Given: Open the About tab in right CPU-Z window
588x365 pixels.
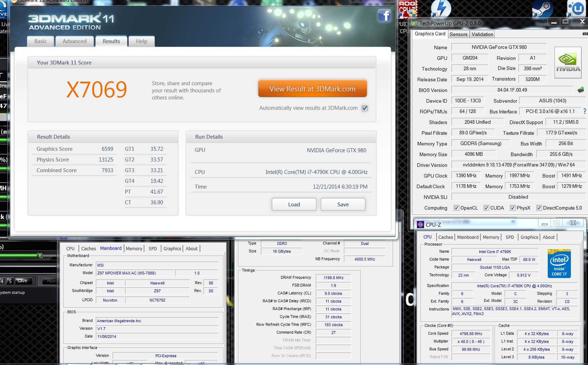Looking at the screenshot, I should click(548, 237).
